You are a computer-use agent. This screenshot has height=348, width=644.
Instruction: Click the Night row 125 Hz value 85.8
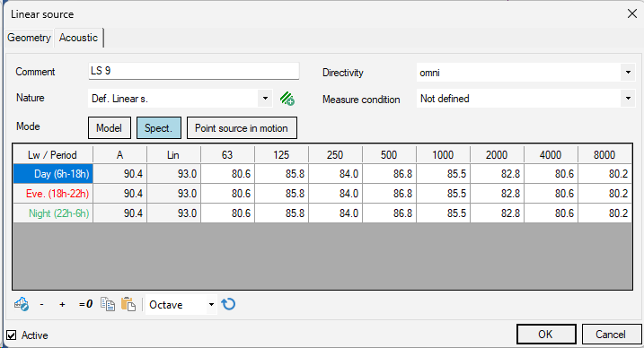click(281, 213)
